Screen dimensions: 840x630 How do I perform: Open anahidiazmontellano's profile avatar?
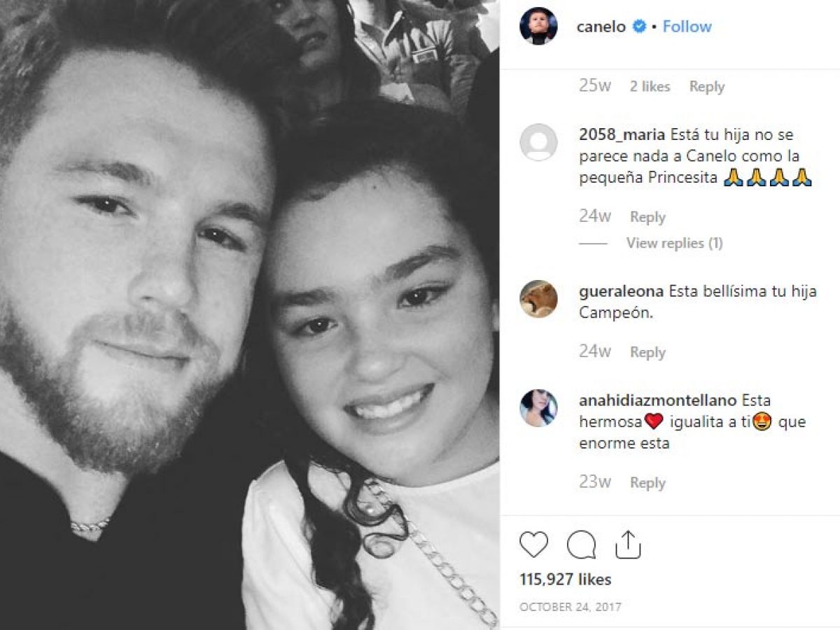pos(538,408)
